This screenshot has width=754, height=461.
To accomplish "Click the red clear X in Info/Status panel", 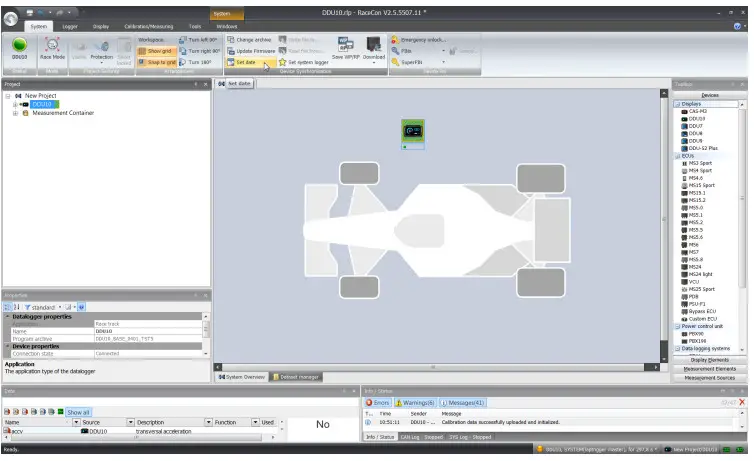I will [x=742, y=402].
